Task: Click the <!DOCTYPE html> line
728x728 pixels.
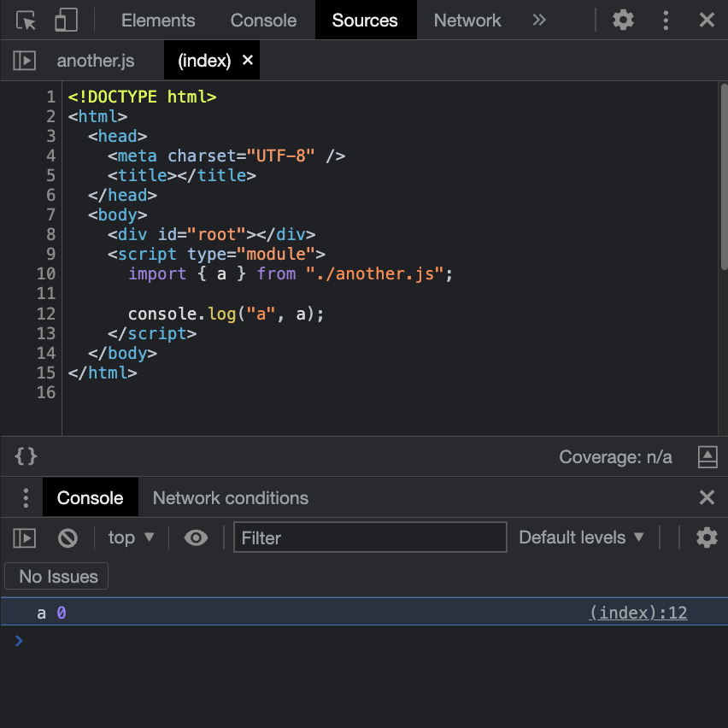Action: pyautogui.click(x=142, y=97)
